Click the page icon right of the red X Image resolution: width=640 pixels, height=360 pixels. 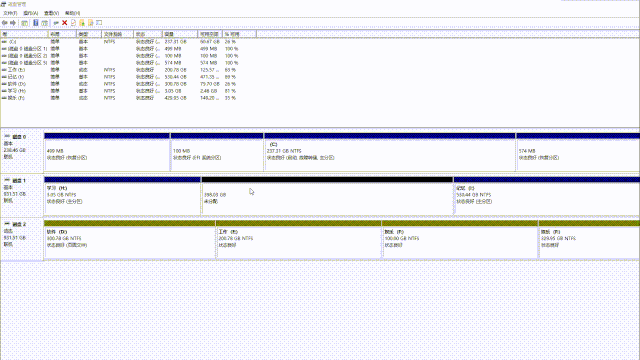(73, 23)
